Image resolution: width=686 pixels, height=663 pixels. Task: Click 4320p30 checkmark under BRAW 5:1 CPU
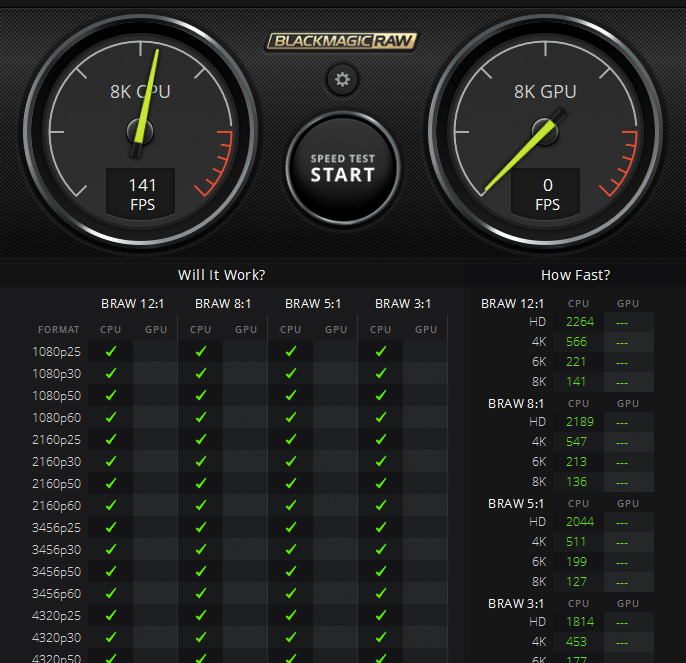291,637
